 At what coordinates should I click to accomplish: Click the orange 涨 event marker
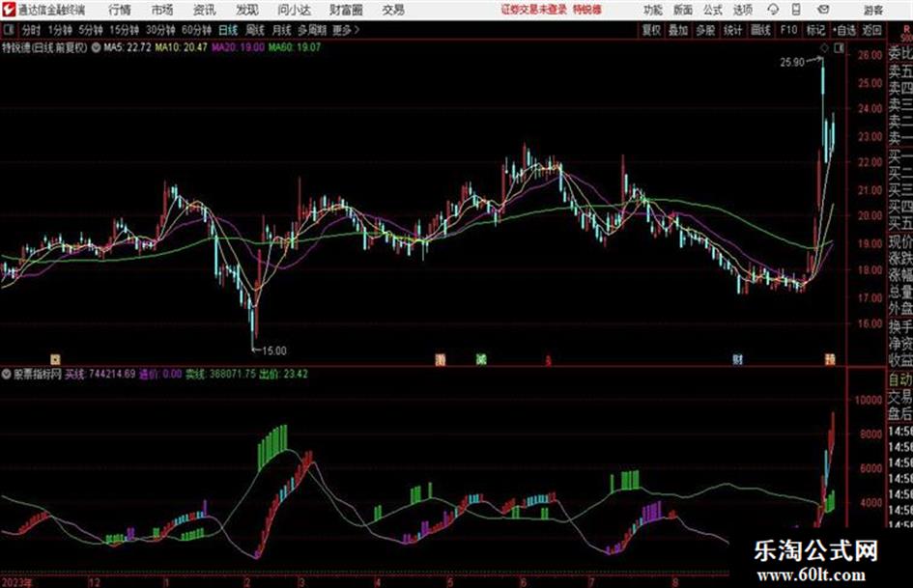(441, 360)
